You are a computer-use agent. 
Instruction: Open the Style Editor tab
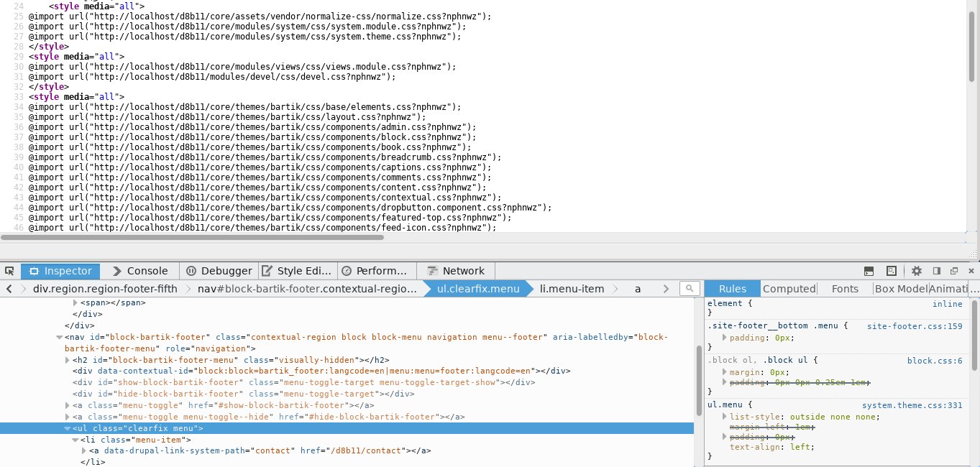298,271
